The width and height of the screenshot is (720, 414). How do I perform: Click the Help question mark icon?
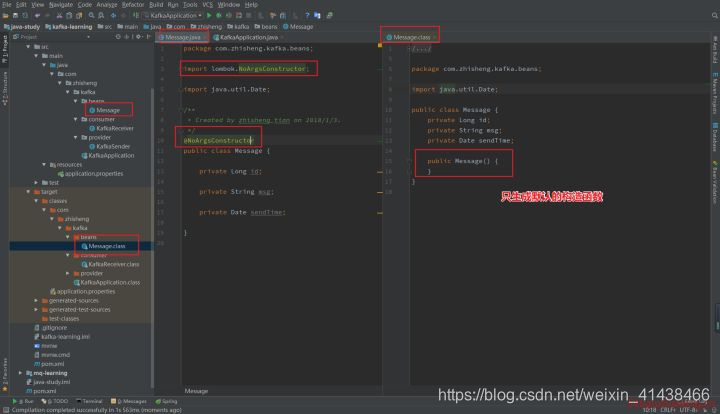(307, 16)
